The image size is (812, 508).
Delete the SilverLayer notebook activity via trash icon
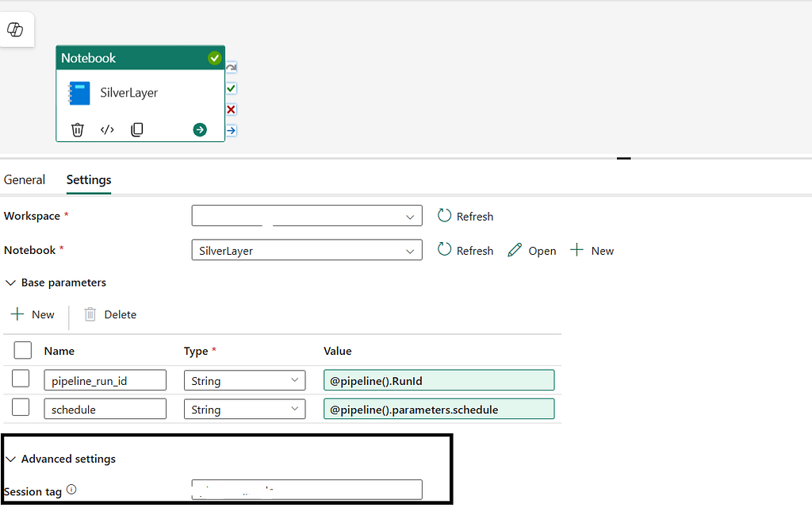77,129
